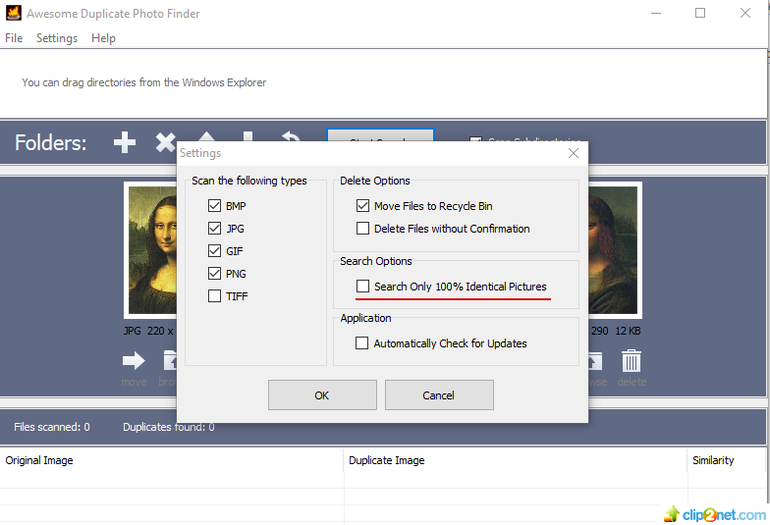
Task: Click the Similarity column header
Action: (712, 461)
